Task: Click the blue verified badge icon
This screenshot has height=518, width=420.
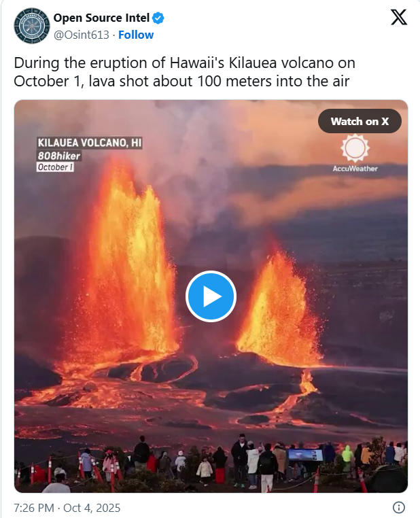Action: click(x=158, y=18)
